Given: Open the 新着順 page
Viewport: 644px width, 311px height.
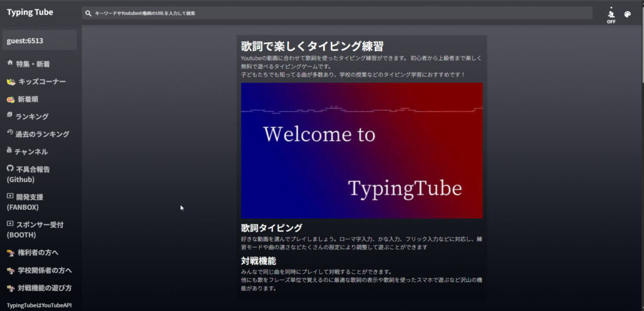Looking at the screenshot, I should coord(28,99).
